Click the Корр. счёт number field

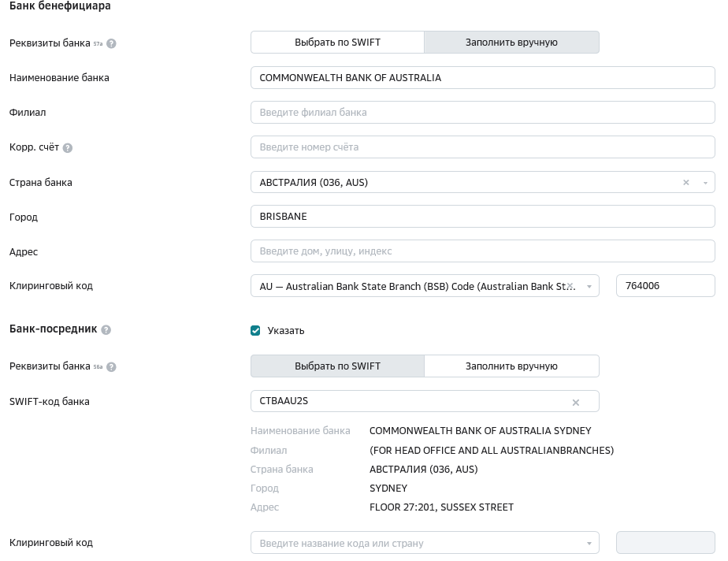(x=482, y=147)
